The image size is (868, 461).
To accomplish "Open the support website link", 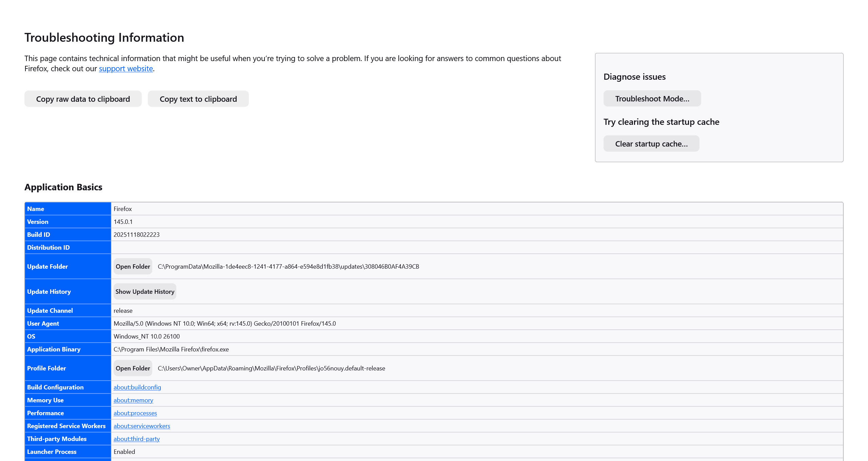I will coord(126,69).
